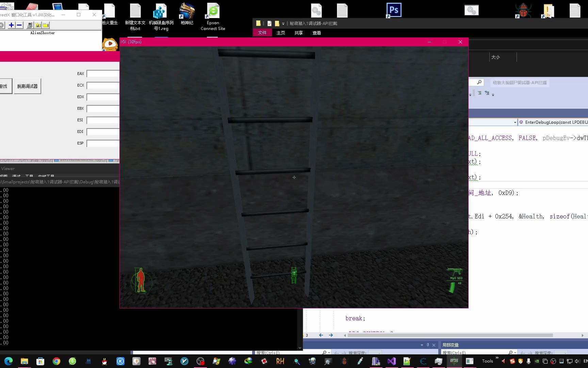Click the volume speaker tray icon

point(577,361)
